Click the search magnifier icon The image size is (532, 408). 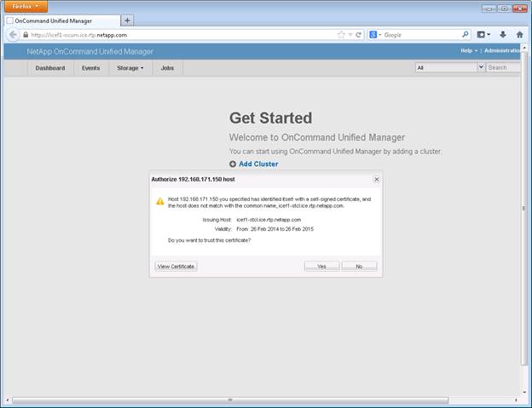[465, 34]
